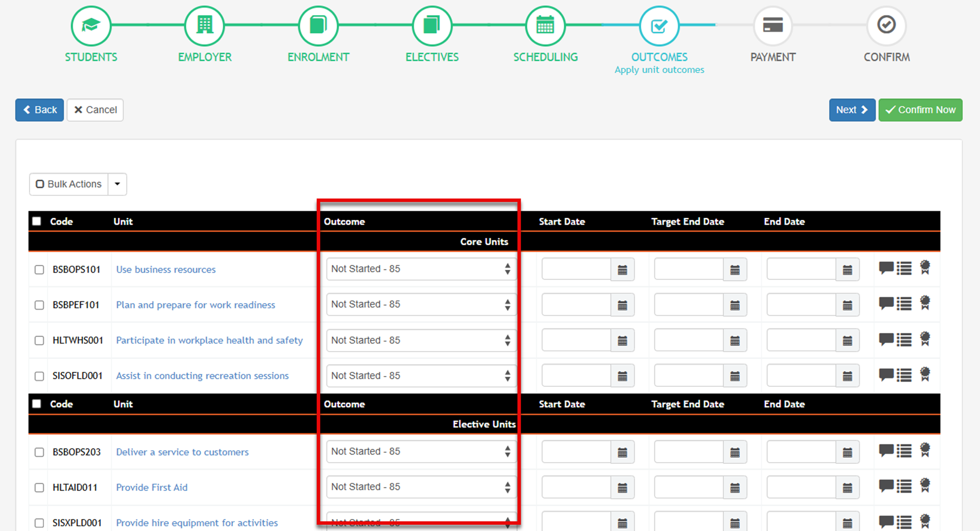The height and width of the screenshot is (531, 980).
Task: Open the Provide First Aid unit link
Action: [152, 487]
